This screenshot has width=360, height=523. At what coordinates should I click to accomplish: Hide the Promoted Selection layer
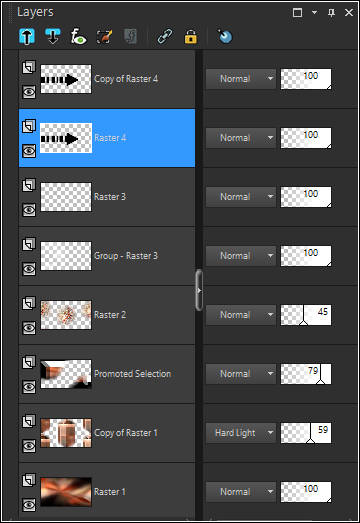tap(29, 387)
